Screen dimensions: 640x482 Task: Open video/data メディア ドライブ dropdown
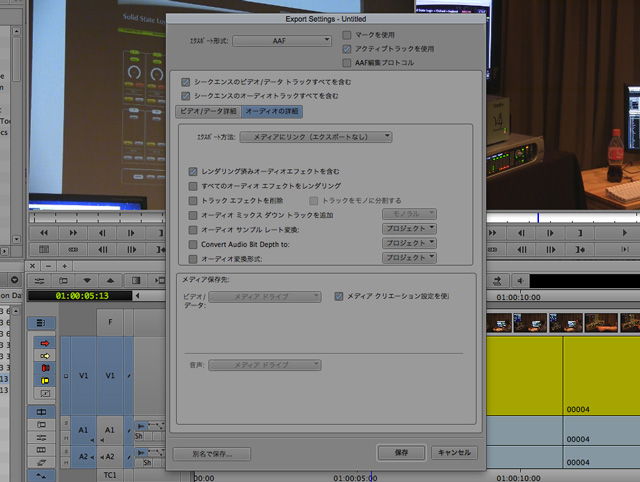tap(265, 297)
